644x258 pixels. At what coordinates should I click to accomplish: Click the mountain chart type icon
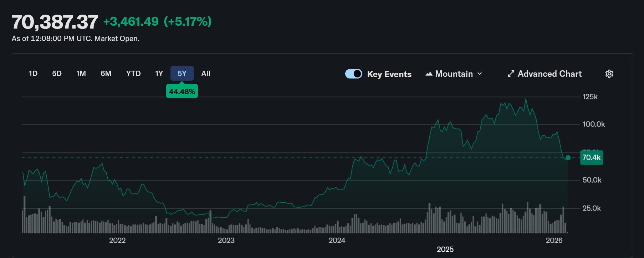click(429, 74)
